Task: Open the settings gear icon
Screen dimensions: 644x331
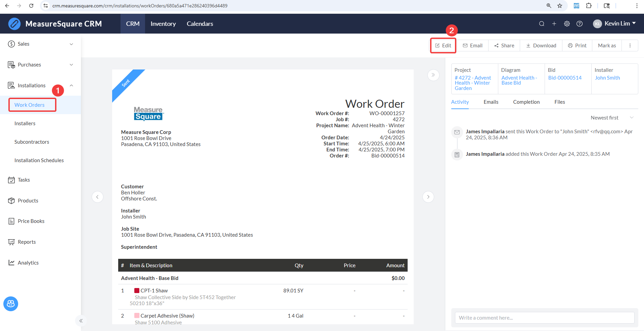Action: (x=567, y=24)
